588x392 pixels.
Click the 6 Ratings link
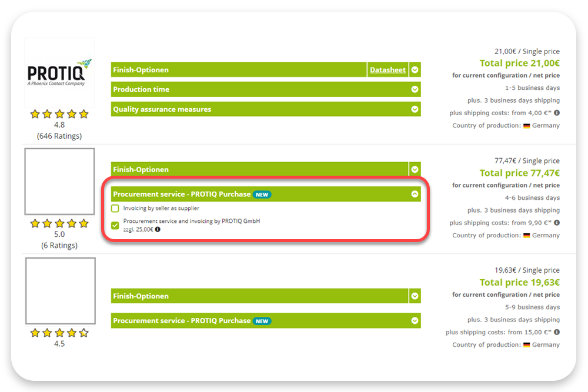pos(59,245)
